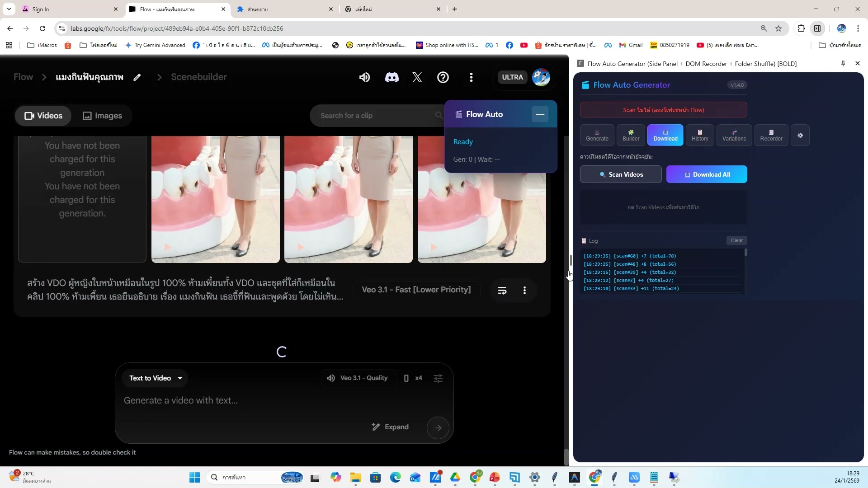The image size is (868, 488).
Task: Toggle the sound speaker icon in header
Action: click(x=364, y=77)
